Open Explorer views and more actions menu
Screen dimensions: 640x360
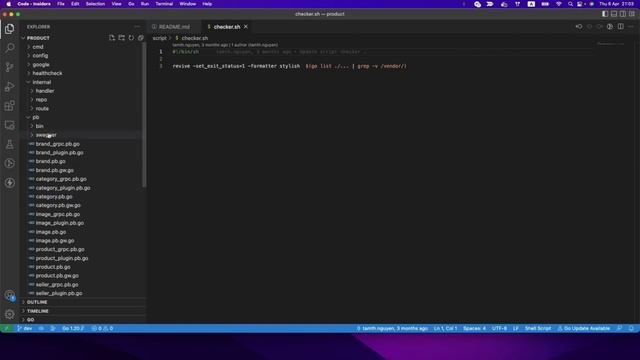coord(137,27)
